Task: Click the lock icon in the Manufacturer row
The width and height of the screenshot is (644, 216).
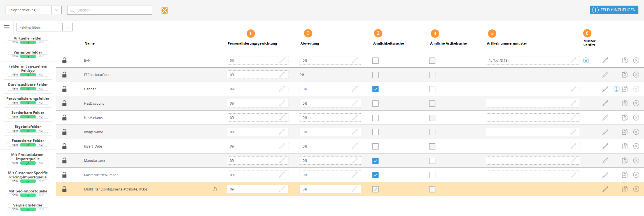Action: click(x=64, y=160)
